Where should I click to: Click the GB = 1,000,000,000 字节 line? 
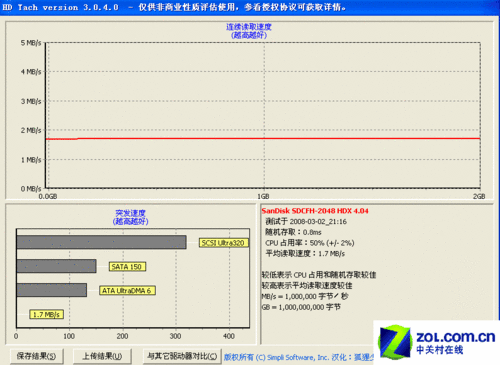coord(301,307)
